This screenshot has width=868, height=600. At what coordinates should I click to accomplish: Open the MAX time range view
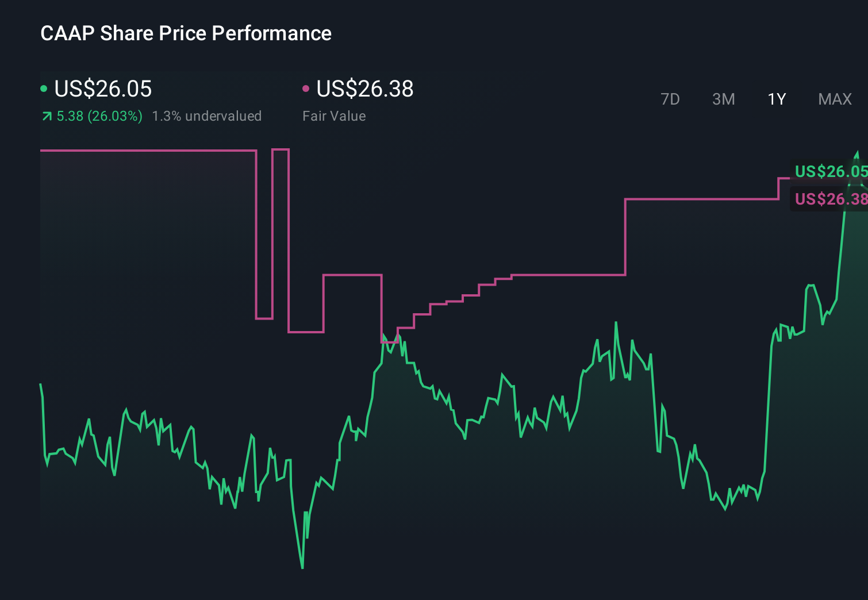click(x=834, y=99)
